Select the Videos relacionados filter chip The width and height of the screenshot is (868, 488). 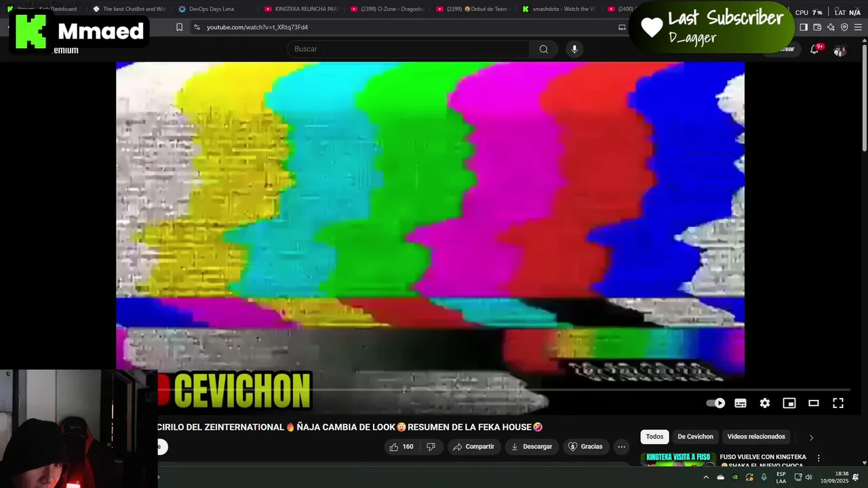[756, 437]
